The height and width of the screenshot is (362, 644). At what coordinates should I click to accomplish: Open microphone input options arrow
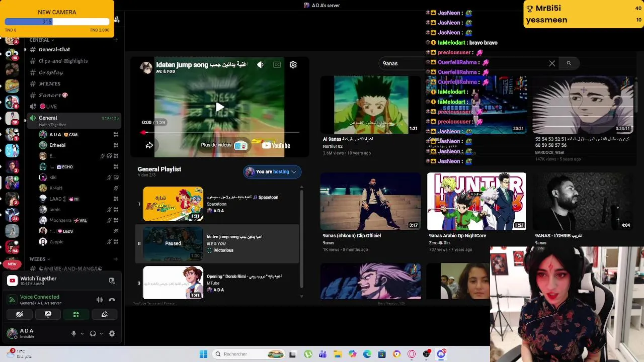pyautogui.click(x=82, y=333)
